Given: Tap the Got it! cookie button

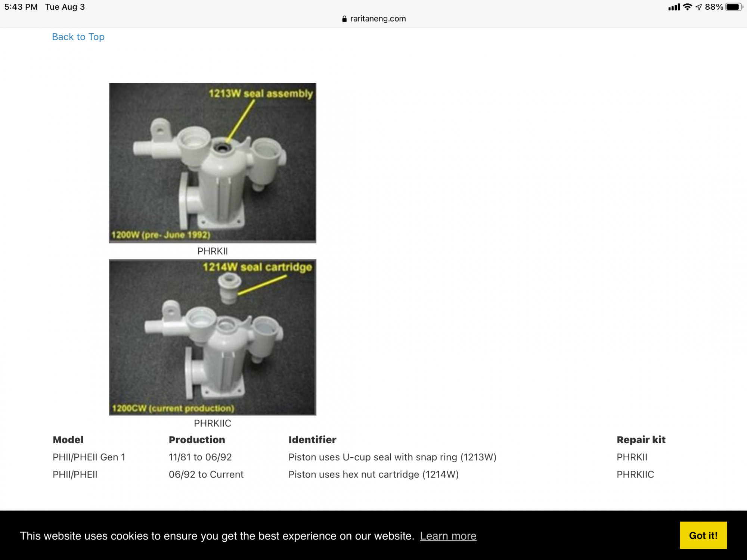Looking at the screenshot, I should click(x=703, y=535).
